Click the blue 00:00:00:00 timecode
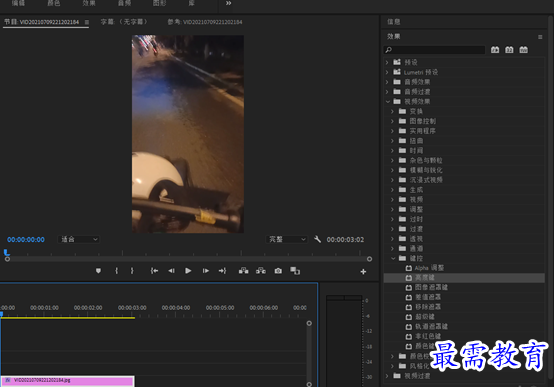554x387 pixels. 26,240
